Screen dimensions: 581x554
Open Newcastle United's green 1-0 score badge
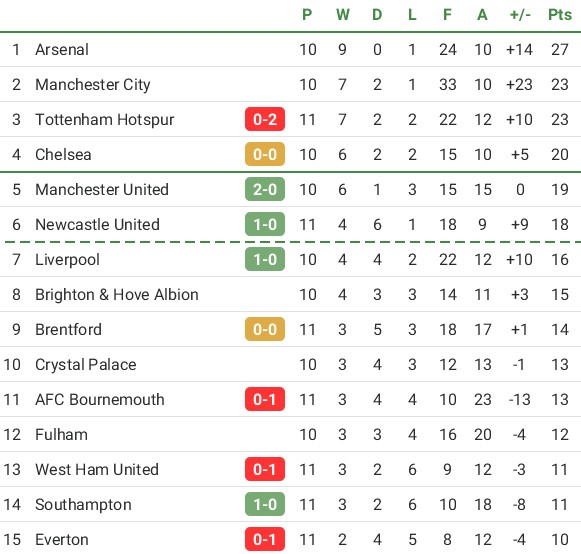pyautogui.click(x=265, y=224)
